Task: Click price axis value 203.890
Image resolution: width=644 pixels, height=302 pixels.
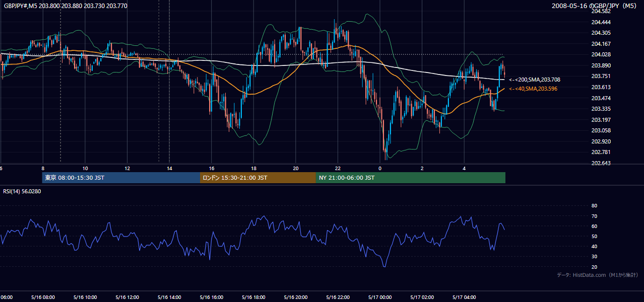Action: click(601, 65)
